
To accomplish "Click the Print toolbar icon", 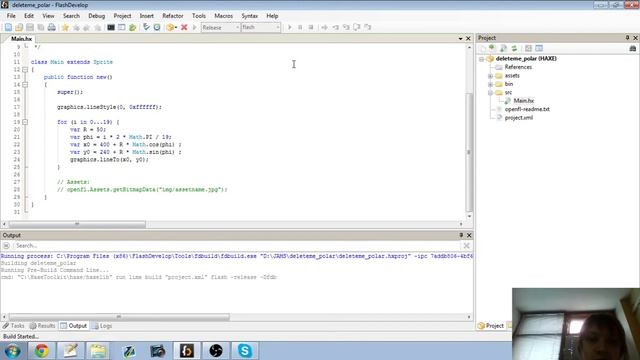I will coord(51,27).
